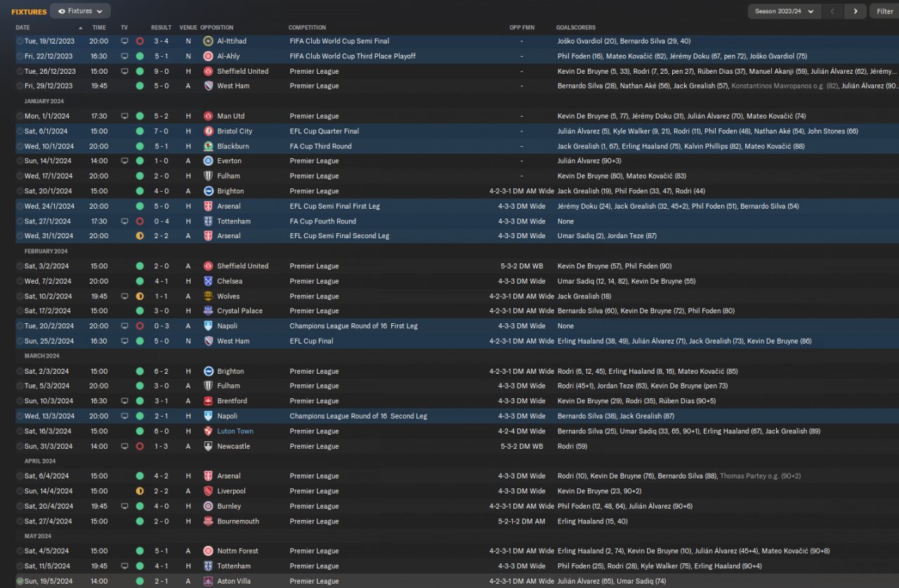
Task: Click the Result column header
Action: tap(161, 27)
